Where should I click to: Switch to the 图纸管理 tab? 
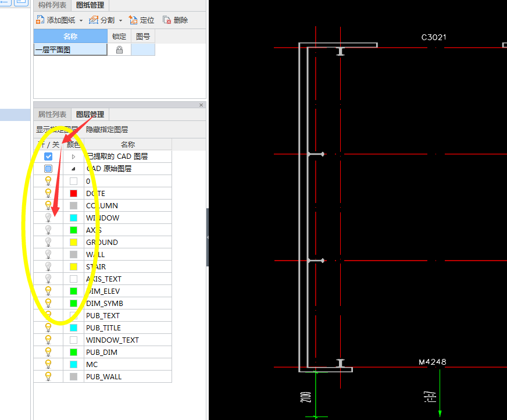coord(90,5)
